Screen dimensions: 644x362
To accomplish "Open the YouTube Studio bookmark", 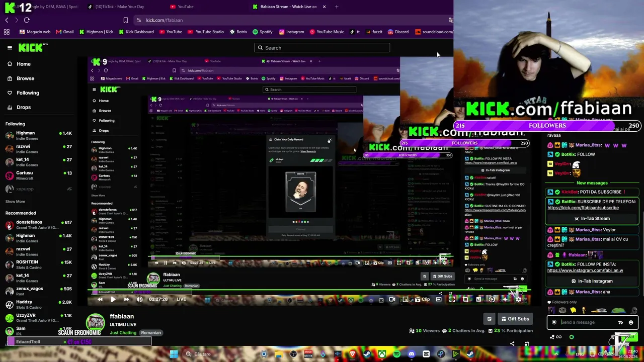I will [x=206, y=32].
